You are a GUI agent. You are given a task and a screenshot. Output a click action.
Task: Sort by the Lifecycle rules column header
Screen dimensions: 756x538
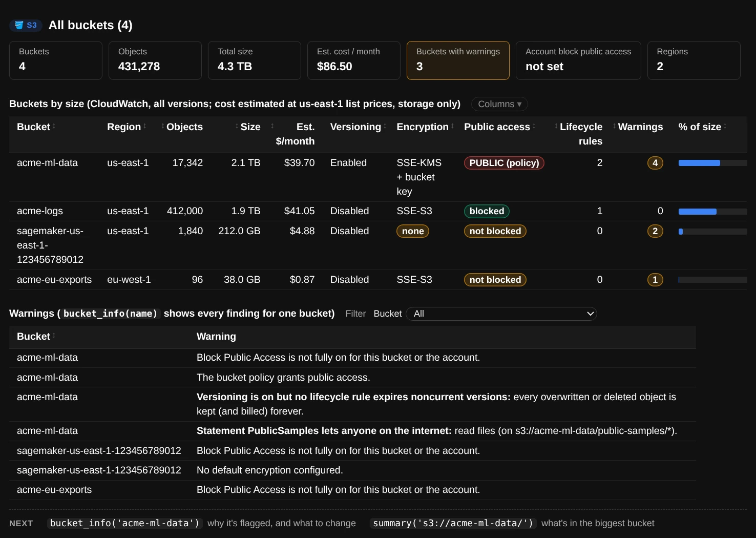pos(579,134)
